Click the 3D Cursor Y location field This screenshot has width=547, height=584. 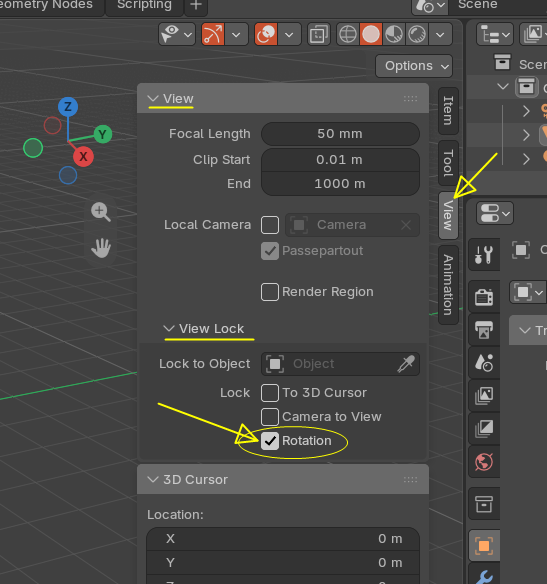coord(283,563)
